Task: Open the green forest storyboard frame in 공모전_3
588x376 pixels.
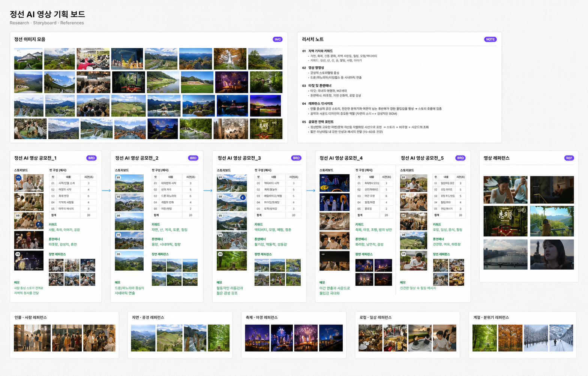Action: tap(232, 261)
